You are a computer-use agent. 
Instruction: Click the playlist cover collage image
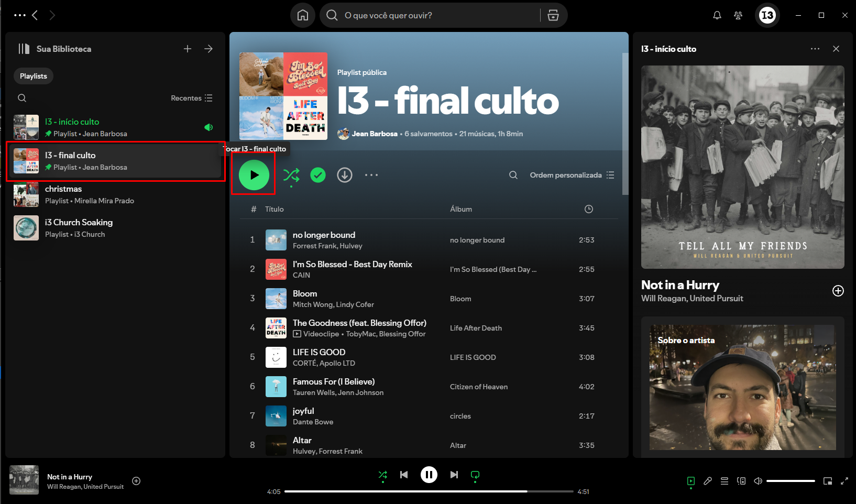pos(283,96)
